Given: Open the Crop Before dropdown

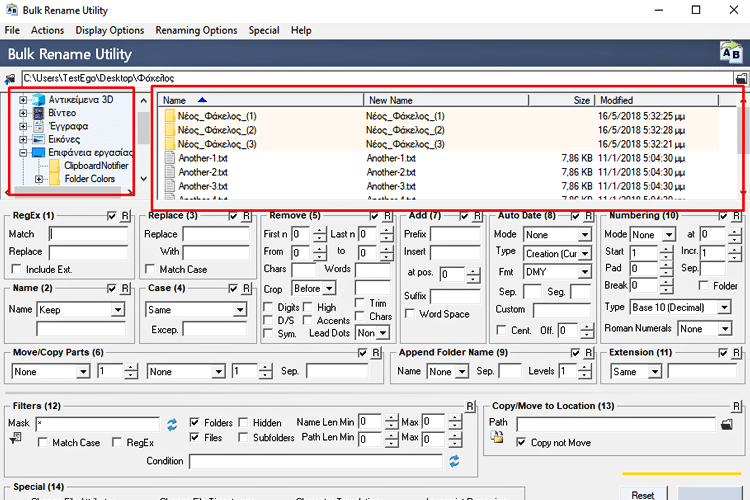Looking at the screenshot, I should pyautogui.click(x=329, y=289).
